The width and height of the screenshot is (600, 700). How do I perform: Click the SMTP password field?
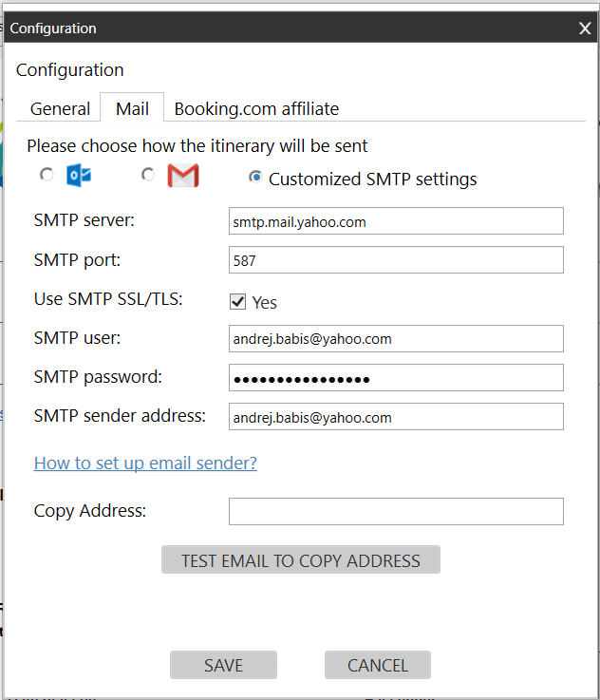click(396, 378)
